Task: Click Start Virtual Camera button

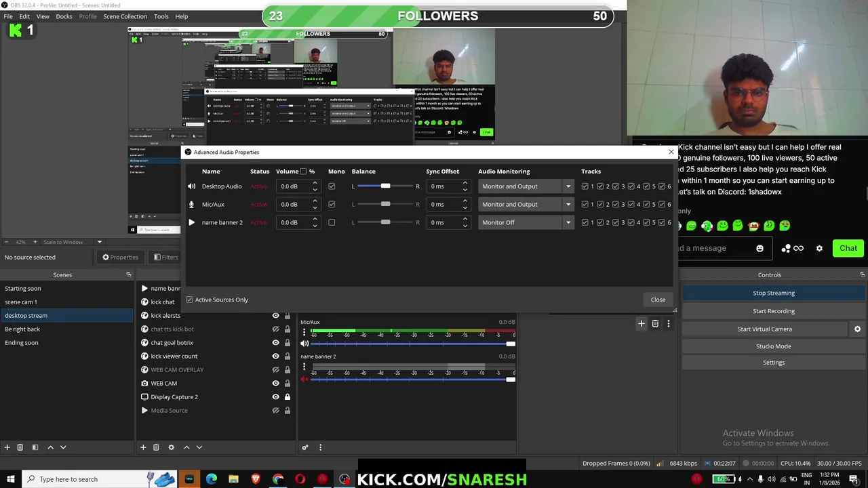Action: [764, 329]
